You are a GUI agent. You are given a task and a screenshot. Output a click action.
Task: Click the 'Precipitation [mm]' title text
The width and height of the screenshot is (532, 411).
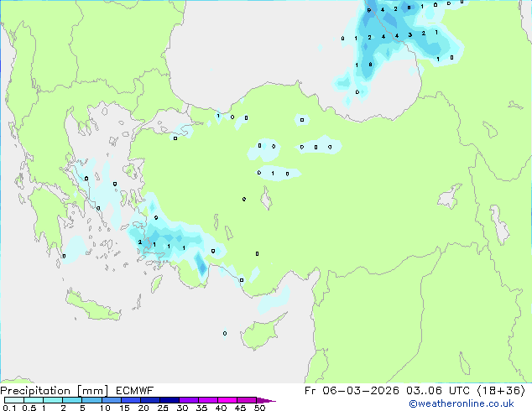click(x=55, y=391)
